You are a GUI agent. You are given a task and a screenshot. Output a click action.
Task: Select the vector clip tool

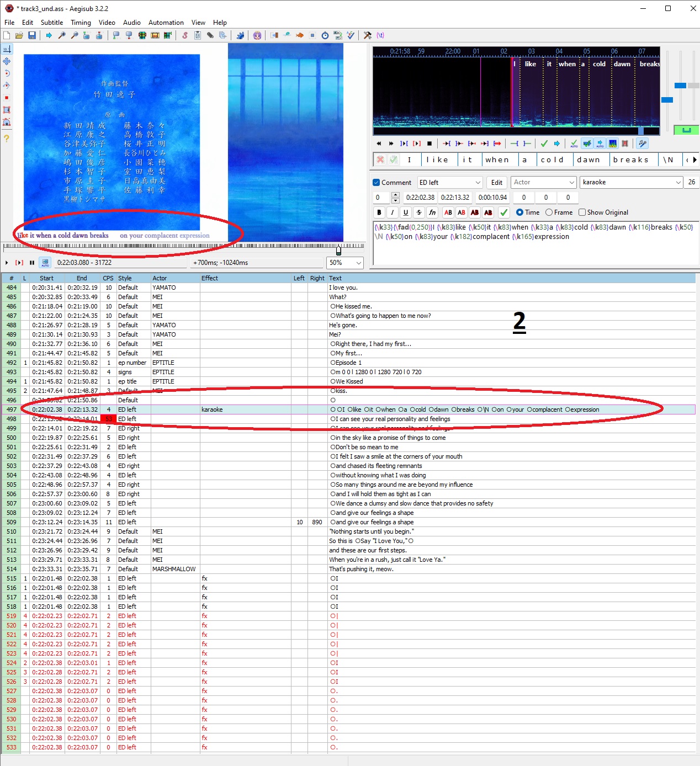pyautogui.click(x=7, y=123)
